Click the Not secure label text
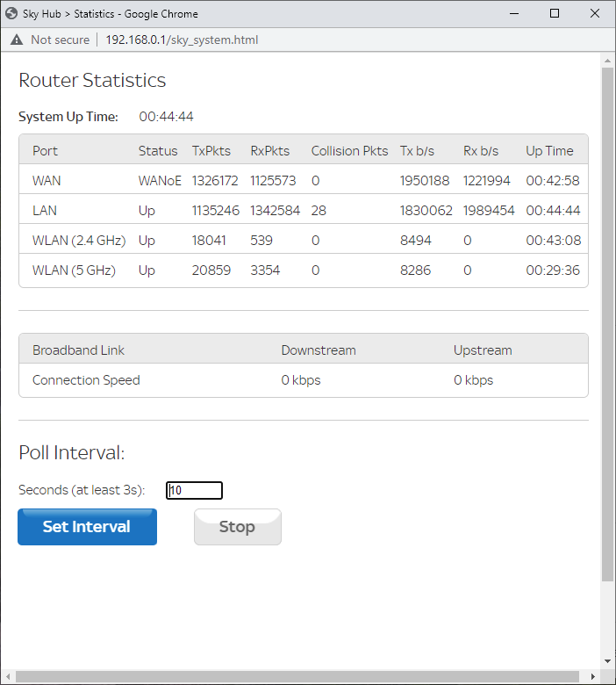 [x=60, y=40]
